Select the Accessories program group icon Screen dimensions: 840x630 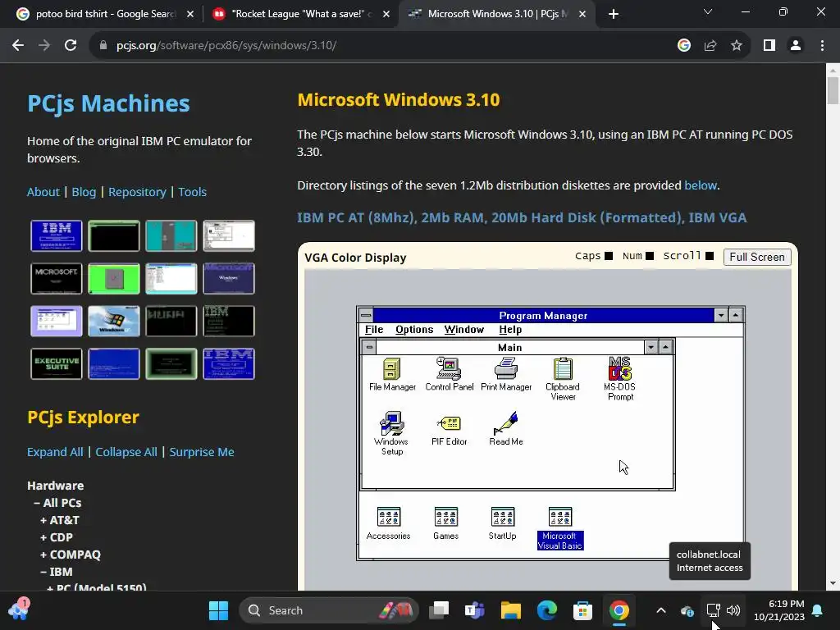[388, 523]
